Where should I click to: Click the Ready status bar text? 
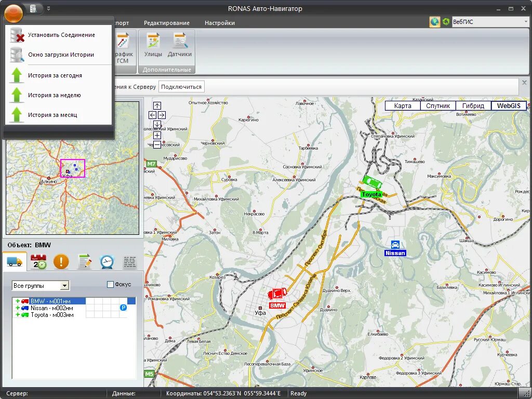299,394
